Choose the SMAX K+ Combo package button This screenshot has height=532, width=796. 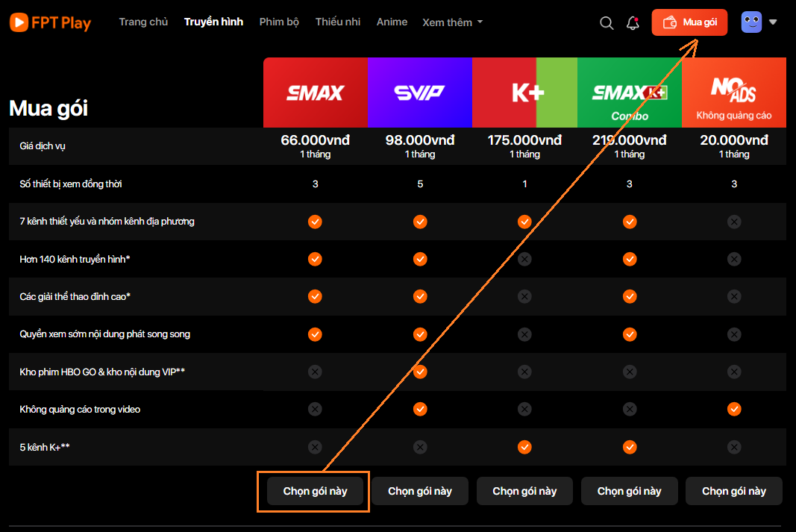(x=630, y=491)
